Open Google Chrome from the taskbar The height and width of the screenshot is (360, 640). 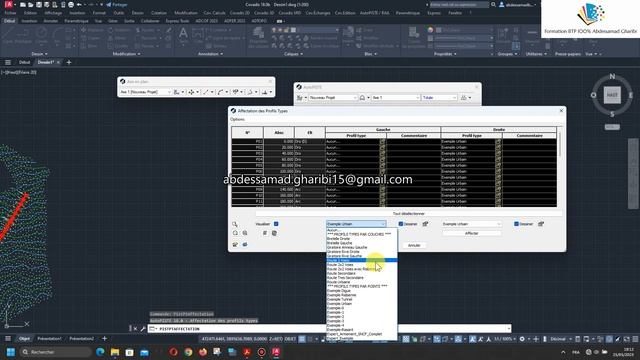click(x=188, y=352)
